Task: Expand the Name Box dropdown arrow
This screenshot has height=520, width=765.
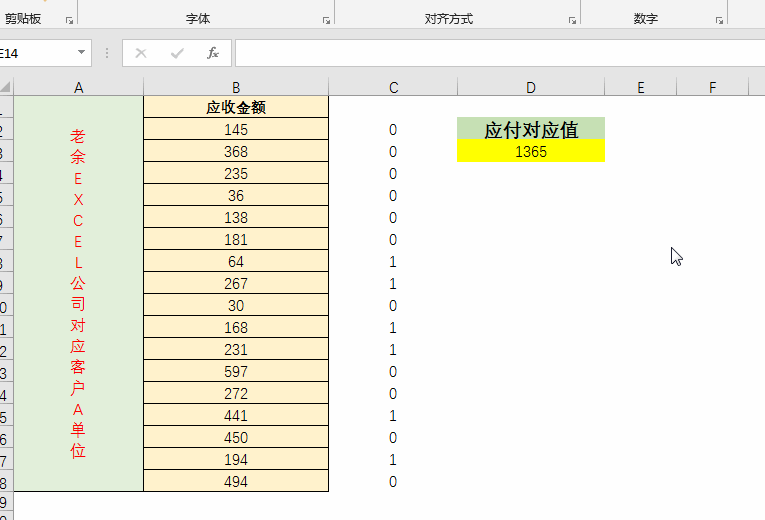Action: [81, 52]
